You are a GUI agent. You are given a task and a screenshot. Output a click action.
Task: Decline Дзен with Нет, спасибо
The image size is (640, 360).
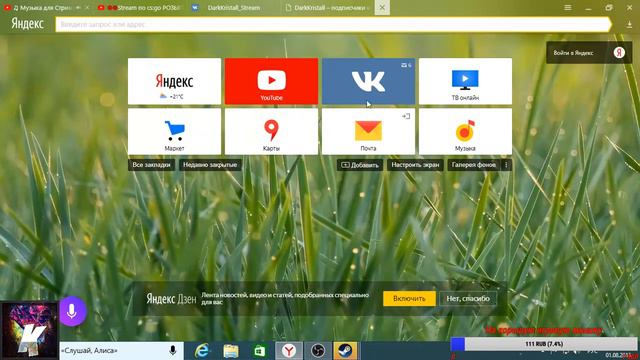(x=468, y=298)
